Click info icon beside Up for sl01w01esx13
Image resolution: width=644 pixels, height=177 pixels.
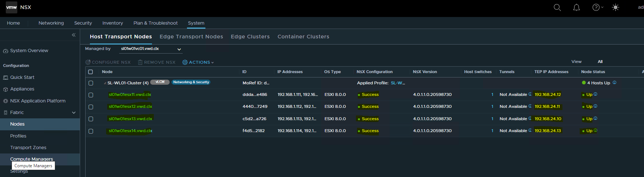point(595,118)
